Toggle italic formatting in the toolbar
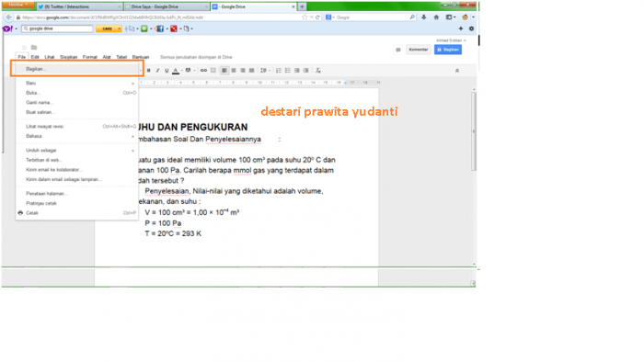 [x=157, y=71]
